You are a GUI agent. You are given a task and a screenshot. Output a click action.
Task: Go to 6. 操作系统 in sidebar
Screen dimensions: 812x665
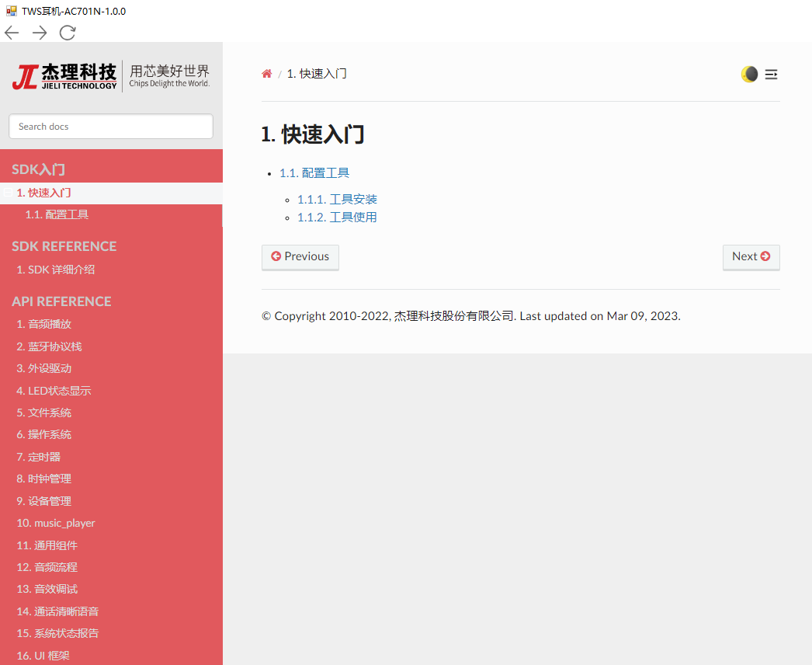(44, 434)
